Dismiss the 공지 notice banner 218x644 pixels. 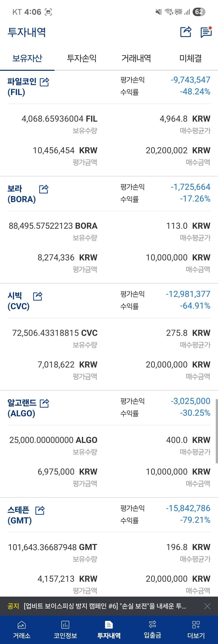[207, 606]
